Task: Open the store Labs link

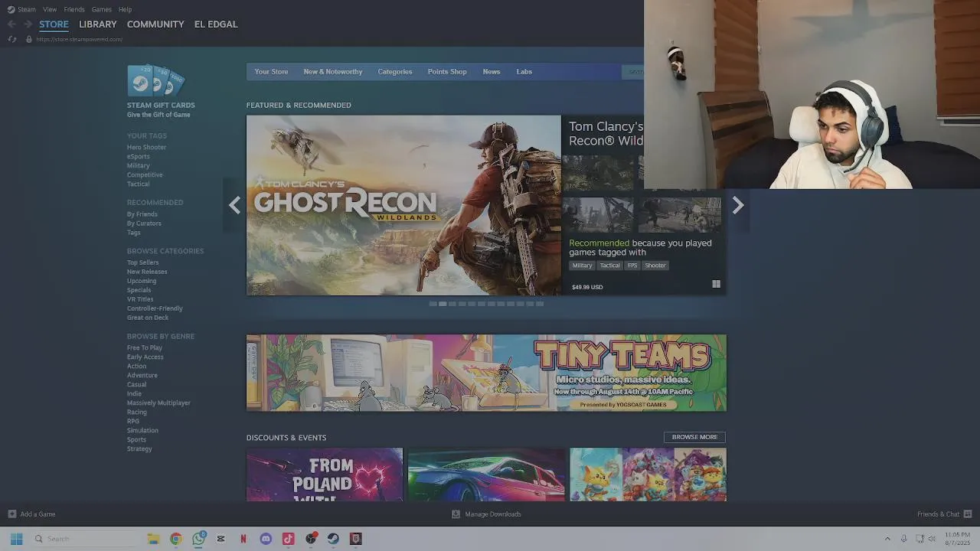Action: click(x=524, y=72)
